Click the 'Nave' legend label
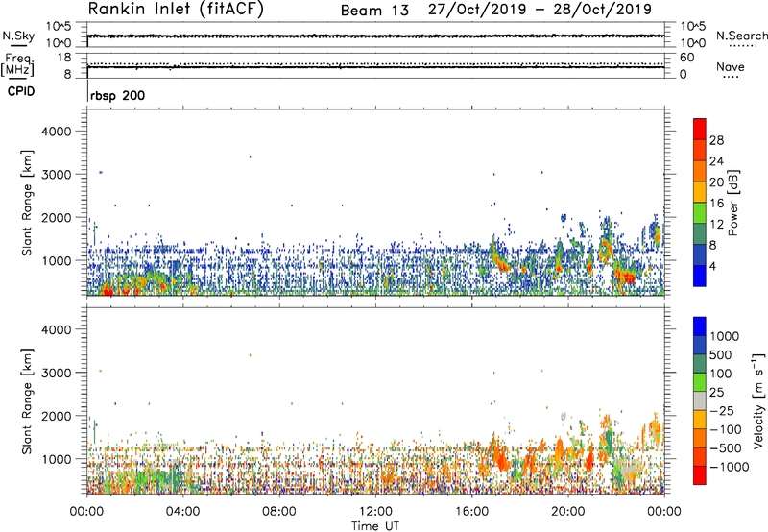768x532 pixels. pyautogui.click(x=731, y=66)
